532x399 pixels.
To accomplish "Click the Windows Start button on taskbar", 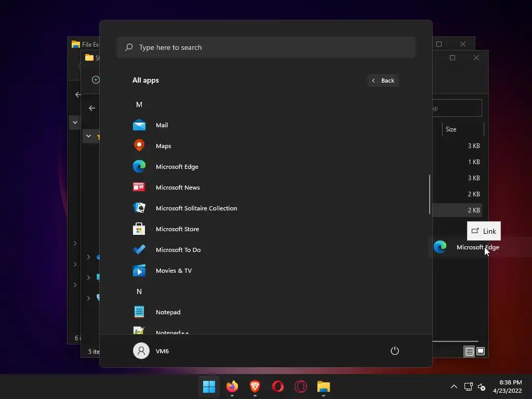I will pos(209,387).
